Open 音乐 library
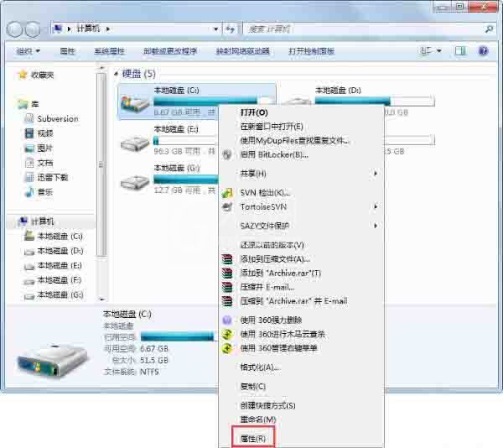This screenshot has width=503, height=448. pyautogui.click(x=45, y=192)
